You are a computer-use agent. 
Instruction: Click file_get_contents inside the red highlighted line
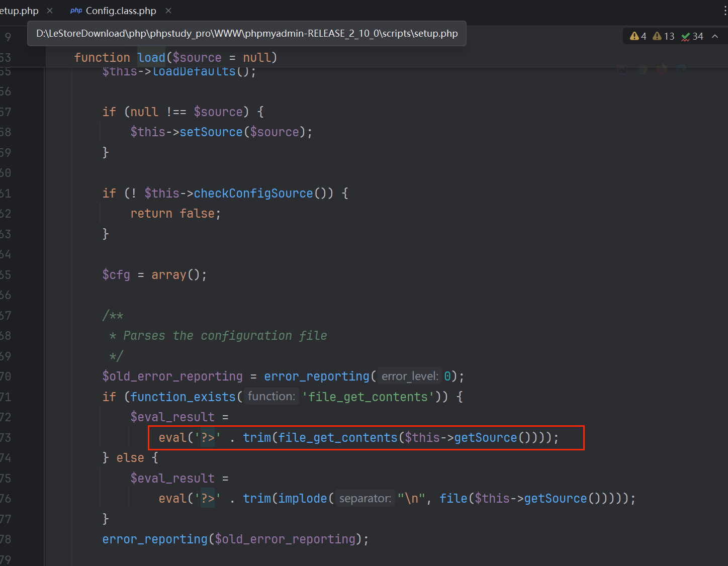(x=337, y=438)
